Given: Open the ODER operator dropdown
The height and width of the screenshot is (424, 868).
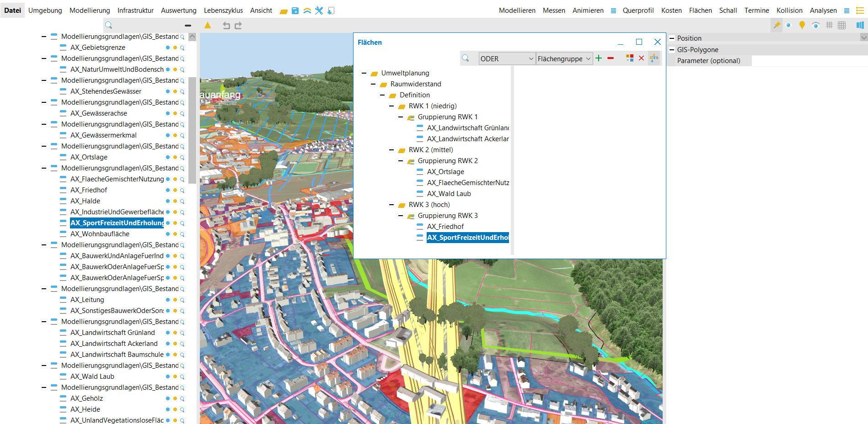Looking at the screenshot, I should (507, 58).
